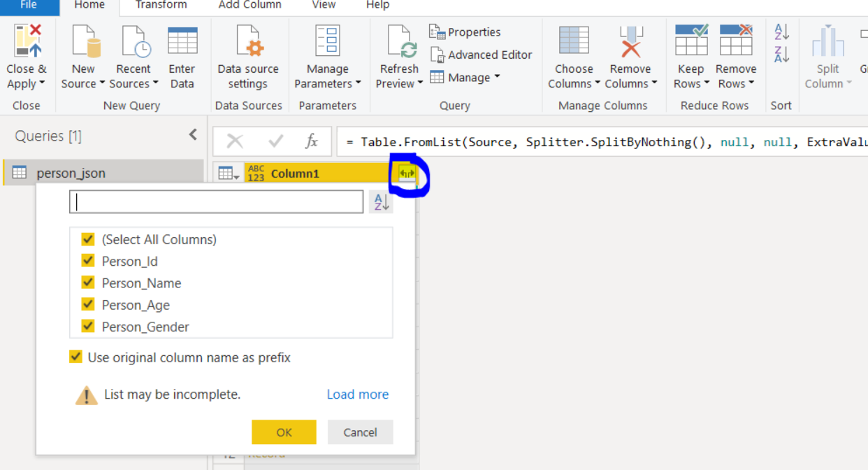Image resolution: width=868 pixels, height=470 pixels.
Task: Switch to the Add Column tab
Action: coord(249,6)
